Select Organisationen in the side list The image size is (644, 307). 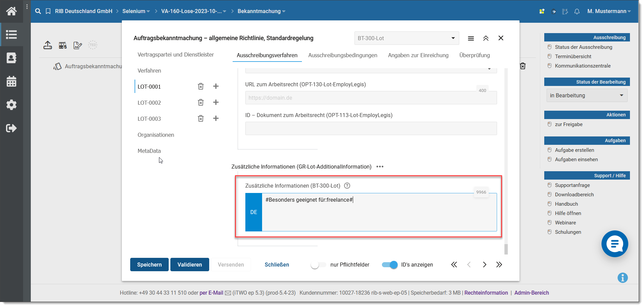click(x=156, y=135)
